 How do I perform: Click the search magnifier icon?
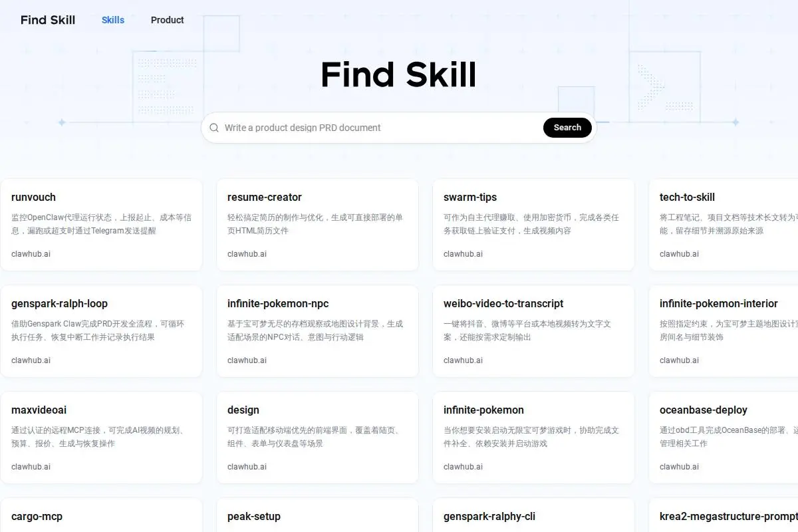pos(214,128)
